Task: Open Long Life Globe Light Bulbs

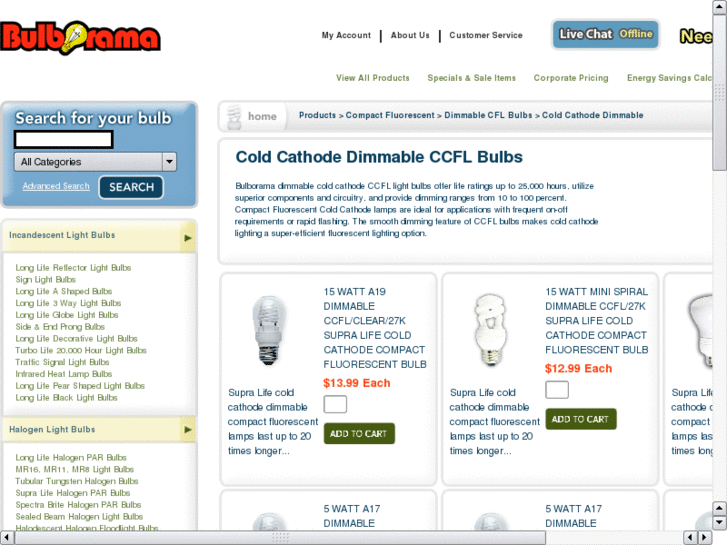Action: pos(67,315)
